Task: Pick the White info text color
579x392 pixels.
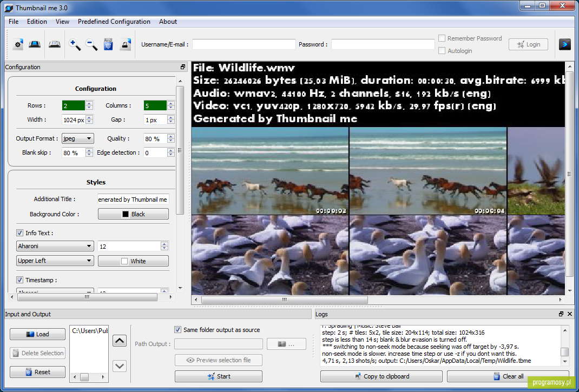Action: (133, 261)
